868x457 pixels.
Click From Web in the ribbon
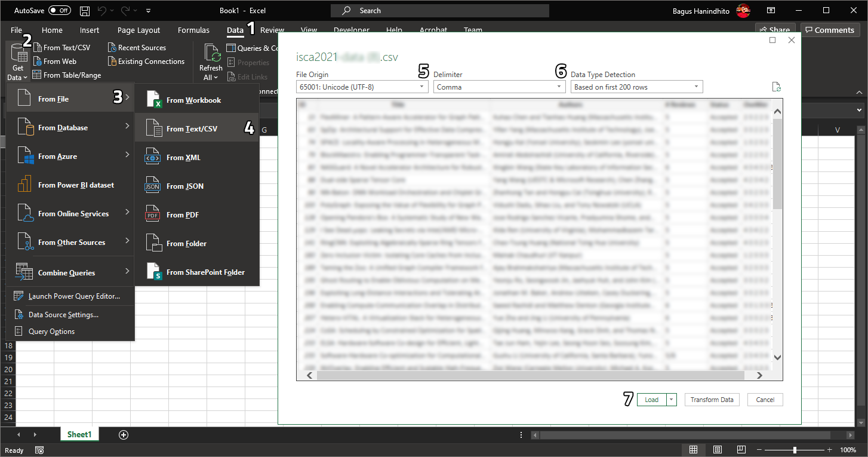point(54,62)
